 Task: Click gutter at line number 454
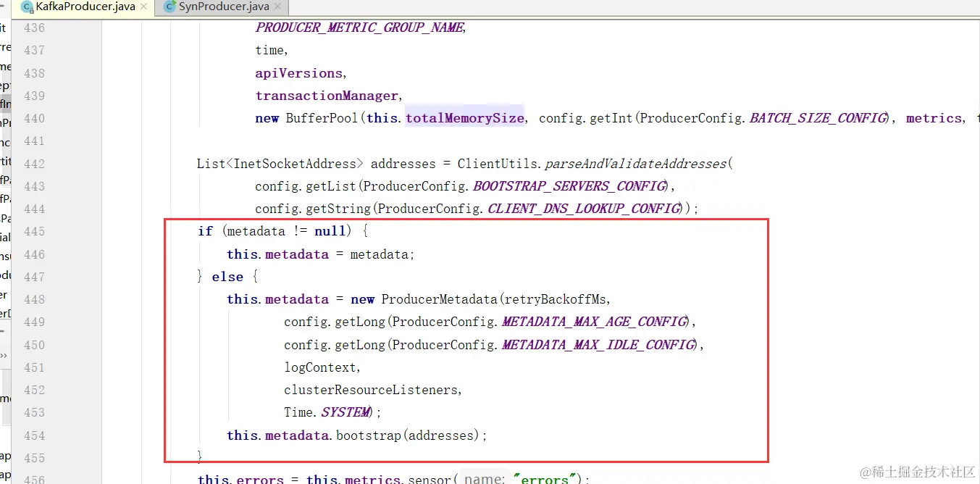pos(34,435)
